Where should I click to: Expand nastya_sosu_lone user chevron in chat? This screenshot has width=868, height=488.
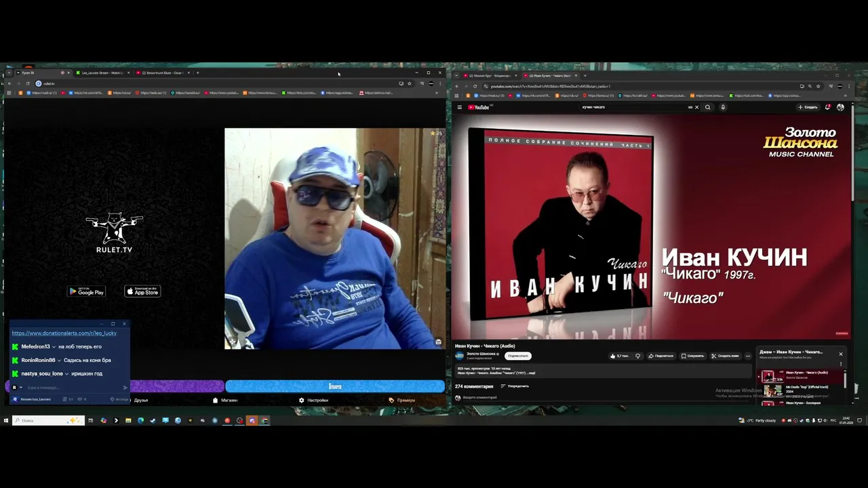click(66, 374)
